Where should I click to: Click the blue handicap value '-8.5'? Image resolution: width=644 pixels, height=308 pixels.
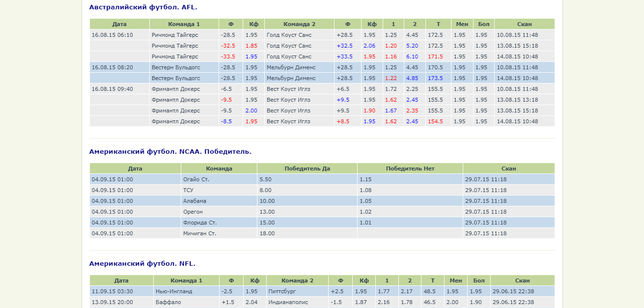pos(226,121)
